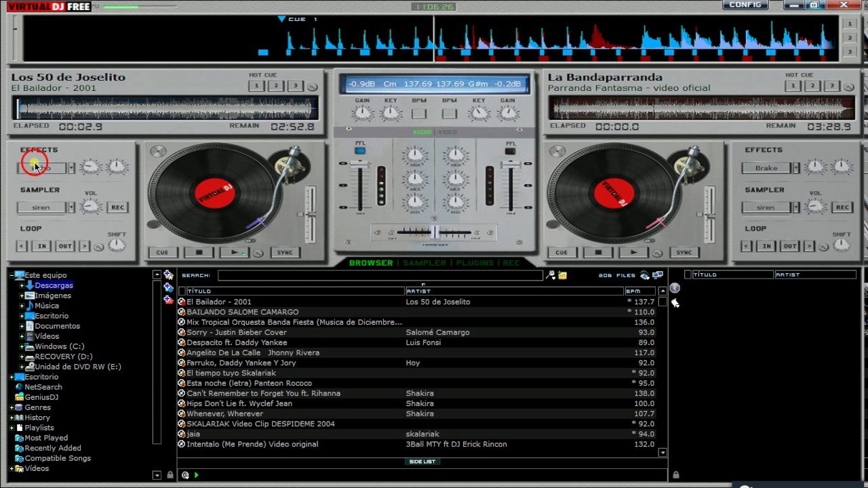
Task: Select hot cue 1 on right deck
Action: 793,86
